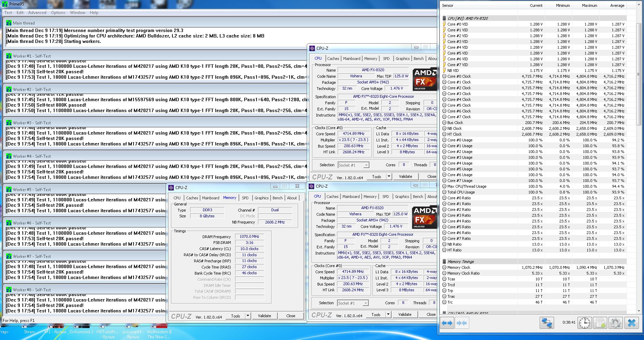Click the clock reset icon in HWiNFO toolbar
The width and height of the screenshot is (644, 340).
[x=585, y=323]
